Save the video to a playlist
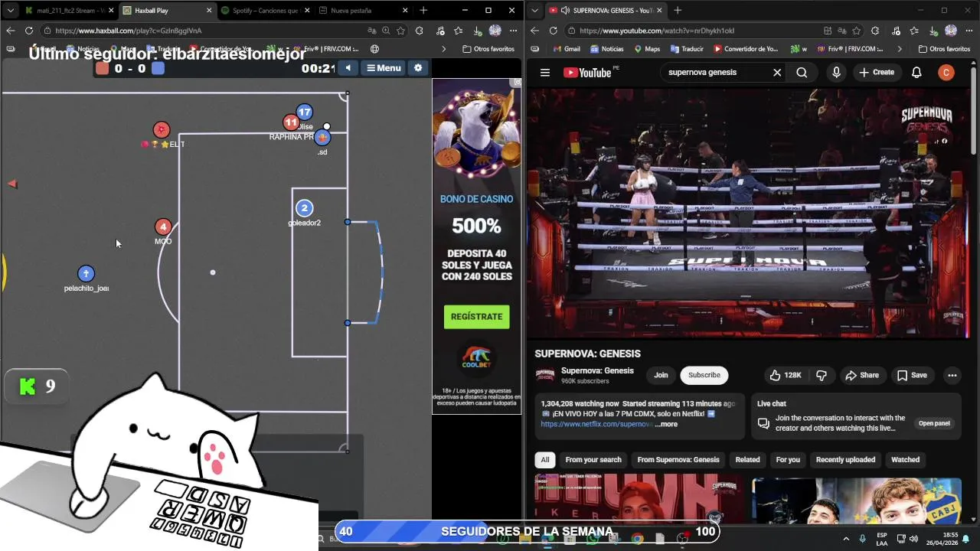Screen dimensions: 980x551 coord(912,375)
